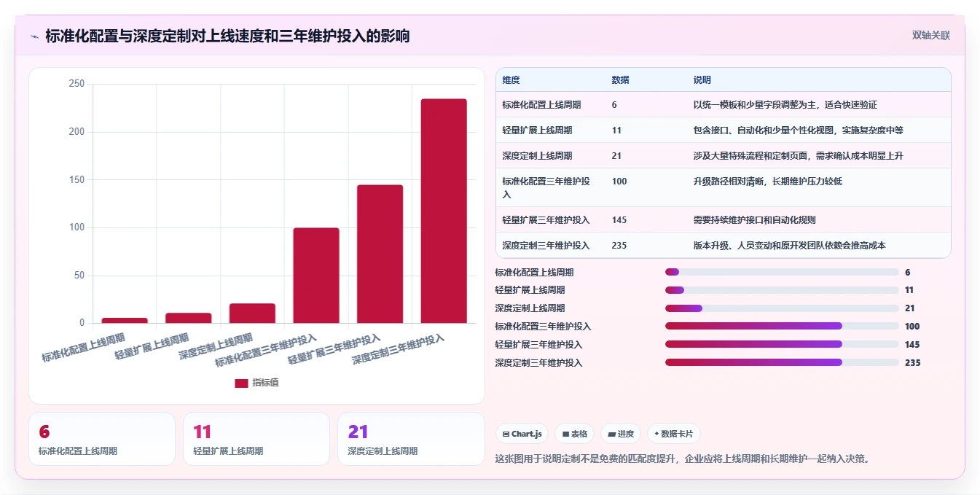Click the 标准化配置上线周期 bar in the chart
The height and width of the screenshot is (495, 980).
coord(125,320)
